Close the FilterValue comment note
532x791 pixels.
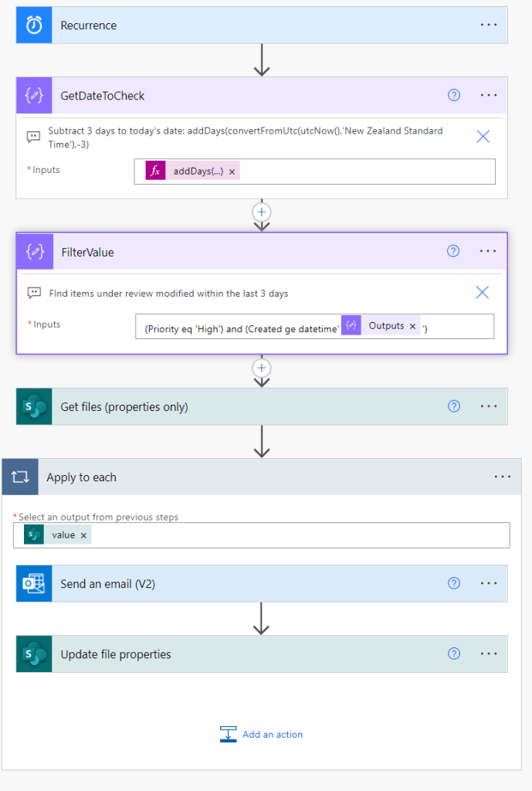pyautogui.click(x=483, y=292)
